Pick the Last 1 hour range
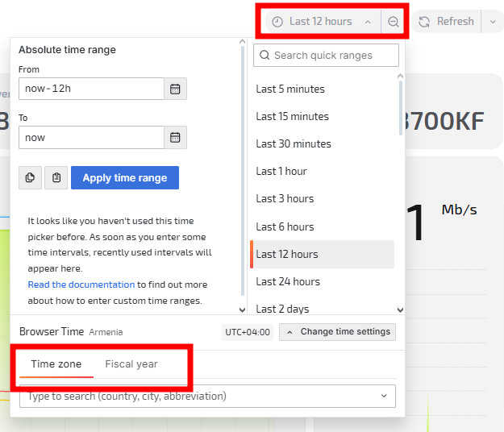 click(x=281, y=171)
